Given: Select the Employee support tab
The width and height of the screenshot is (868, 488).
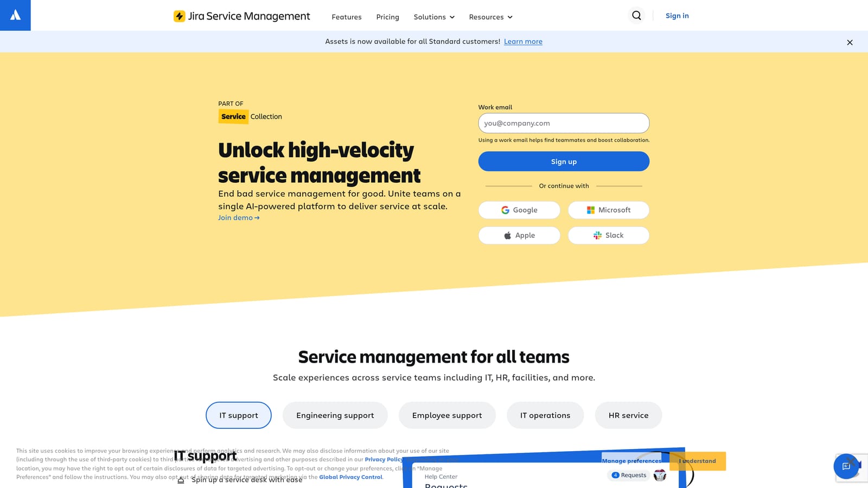Looking at the screenshot, I should pos(447,415).
